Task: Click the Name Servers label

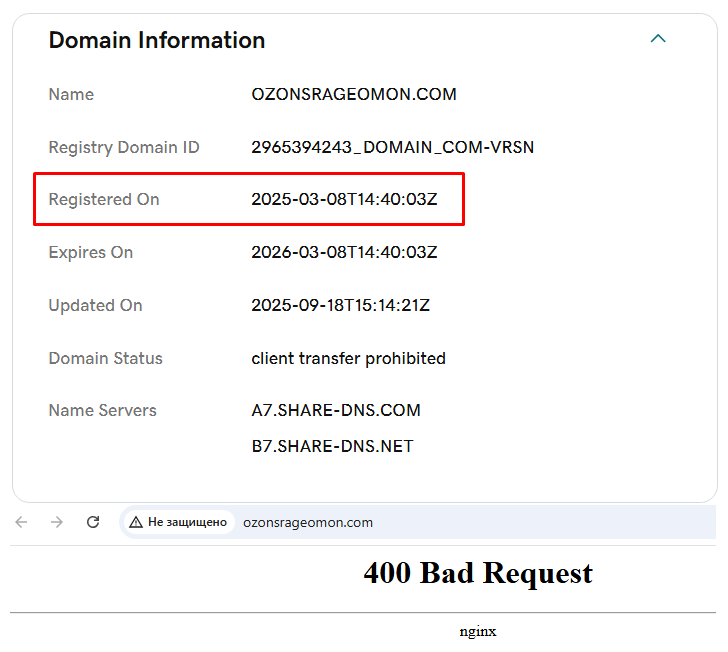Action: tap(102, 410)
